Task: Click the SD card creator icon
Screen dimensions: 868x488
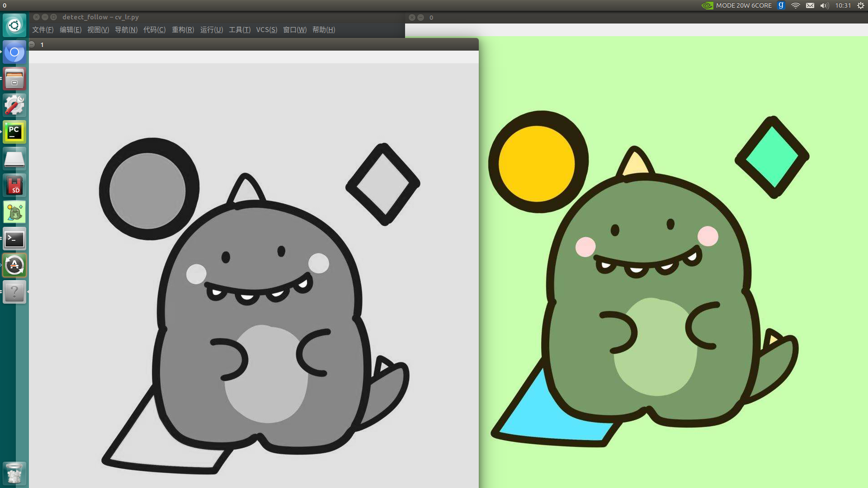Action: point(14,185)
